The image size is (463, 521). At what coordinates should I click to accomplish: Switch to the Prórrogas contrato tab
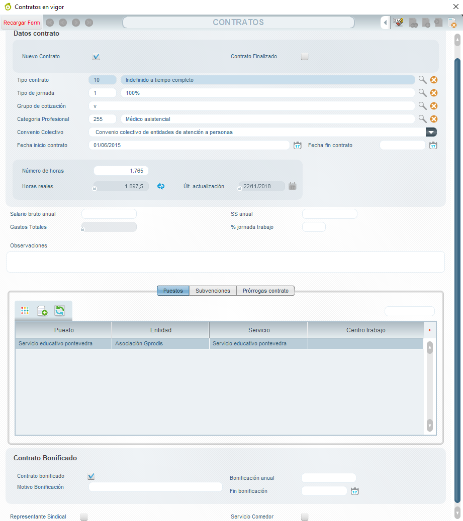coord(265,291)
